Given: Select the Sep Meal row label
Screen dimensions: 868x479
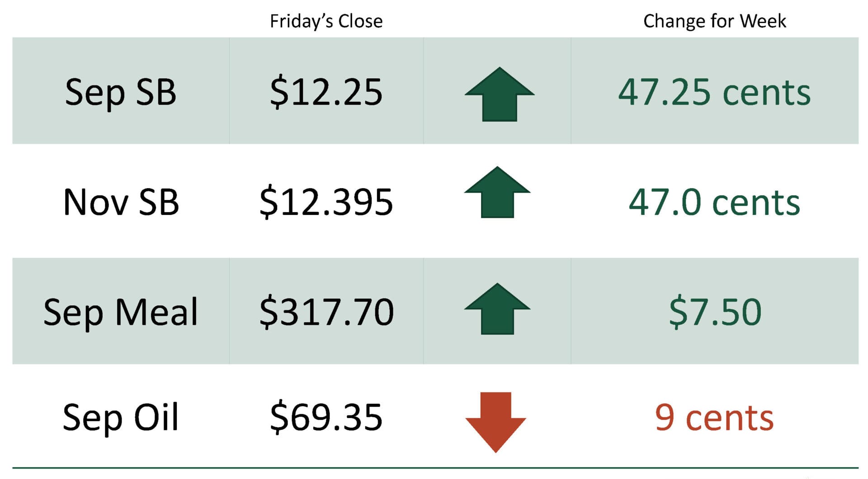Looking at the screenshot, I should 121,312.
